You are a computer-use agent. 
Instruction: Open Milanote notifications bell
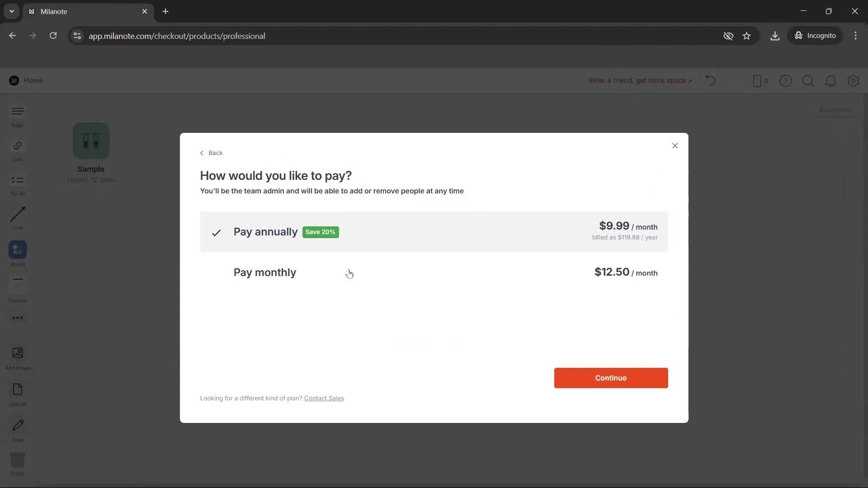point(831,81)
